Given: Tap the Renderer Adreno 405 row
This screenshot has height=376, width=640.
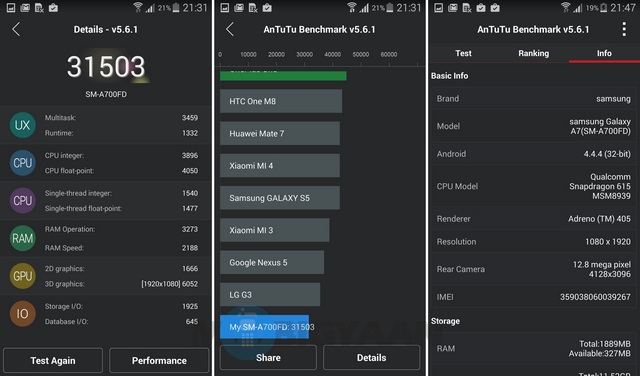Looking at the screenshot, I should point(533,219).
